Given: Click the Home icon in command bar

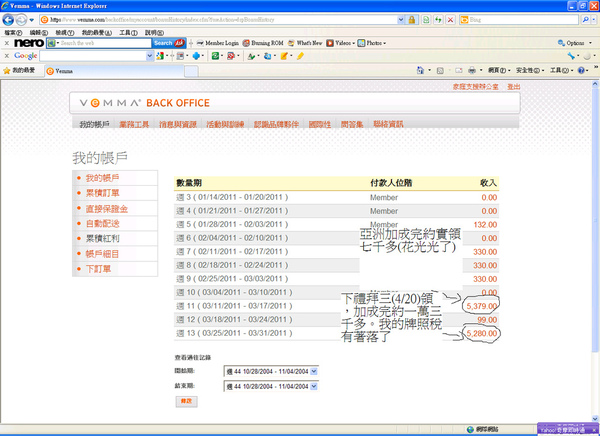Looking at the screenshot, I should tap(420, 70).
